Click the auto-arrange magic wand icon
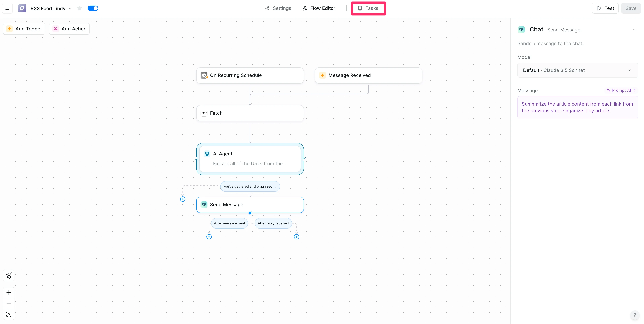 click(9, 276)
